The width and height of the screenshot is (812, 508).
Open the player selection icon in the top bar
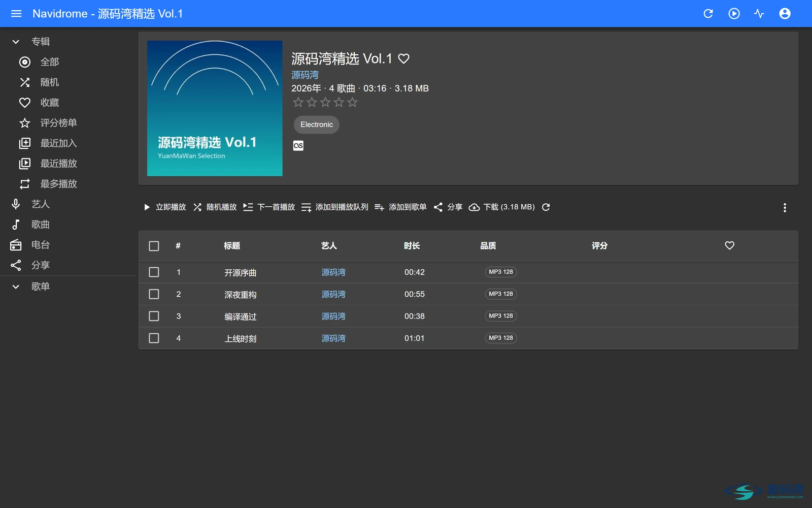coord(734,14)
